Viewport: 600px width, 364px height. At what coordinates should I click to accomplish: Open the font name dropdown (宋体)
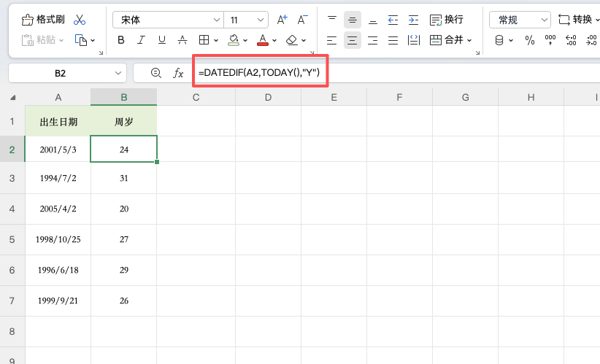tap(168, 20)
